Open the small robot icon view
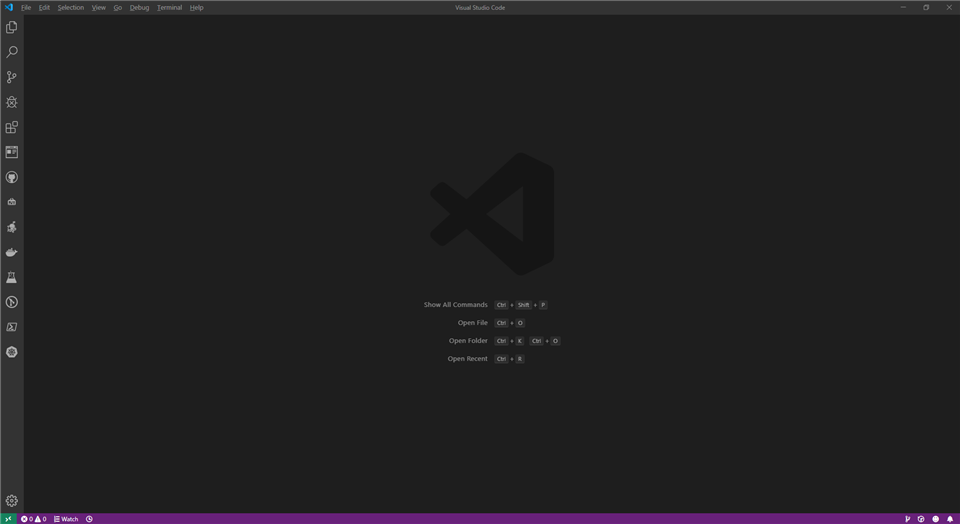960x524 pixels. (x=12, y=202)
